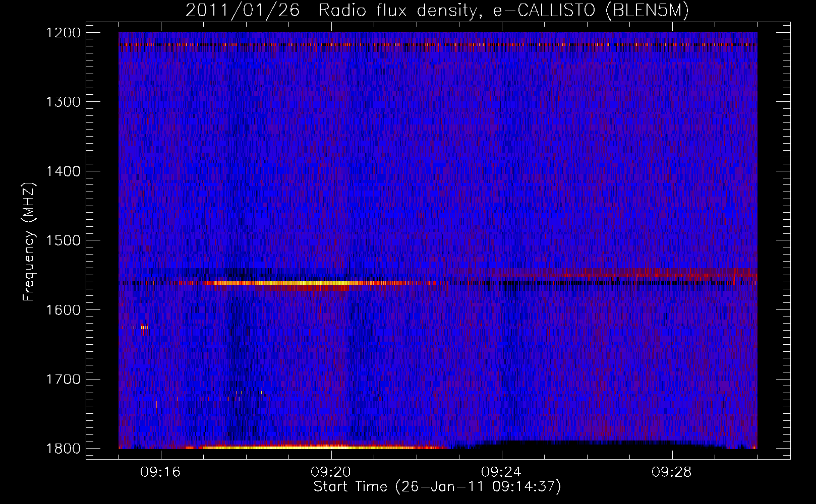Click the 09:24 time tick label
The image size is (816, 504).
(502, 472)
